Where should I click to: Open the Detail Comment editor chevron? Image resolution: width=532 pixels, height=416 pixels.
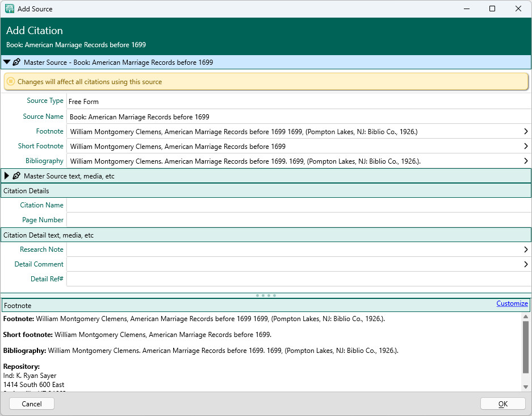(526, 264)
